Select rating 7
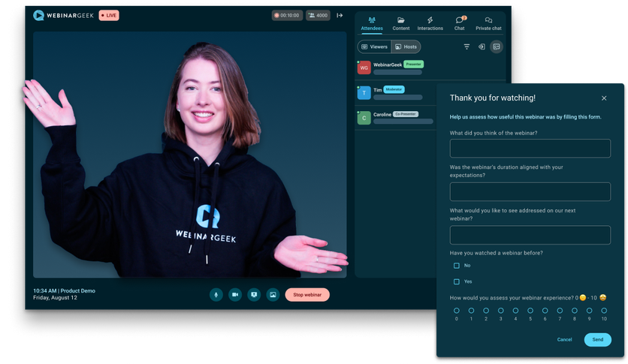 (560, 311)
